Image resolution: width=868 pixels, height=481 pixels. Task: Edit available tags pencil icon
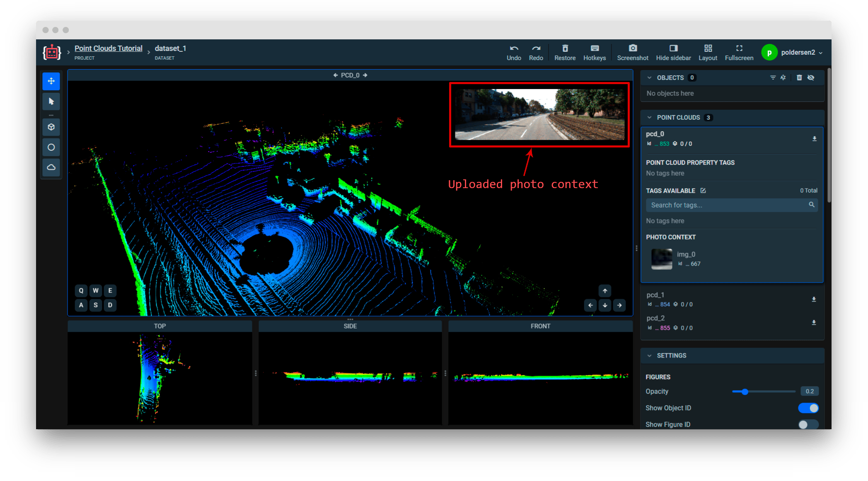pyautogui.click(x=703, y=191)
